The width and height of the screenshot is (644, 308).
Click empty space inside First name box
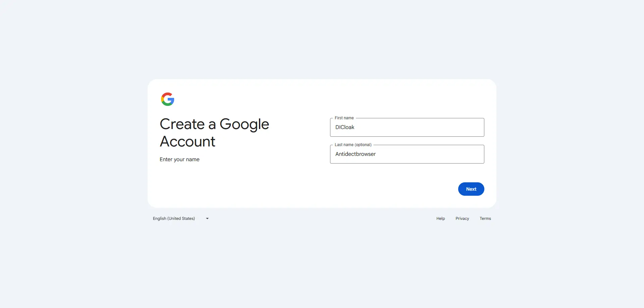[x=436, y=127]
